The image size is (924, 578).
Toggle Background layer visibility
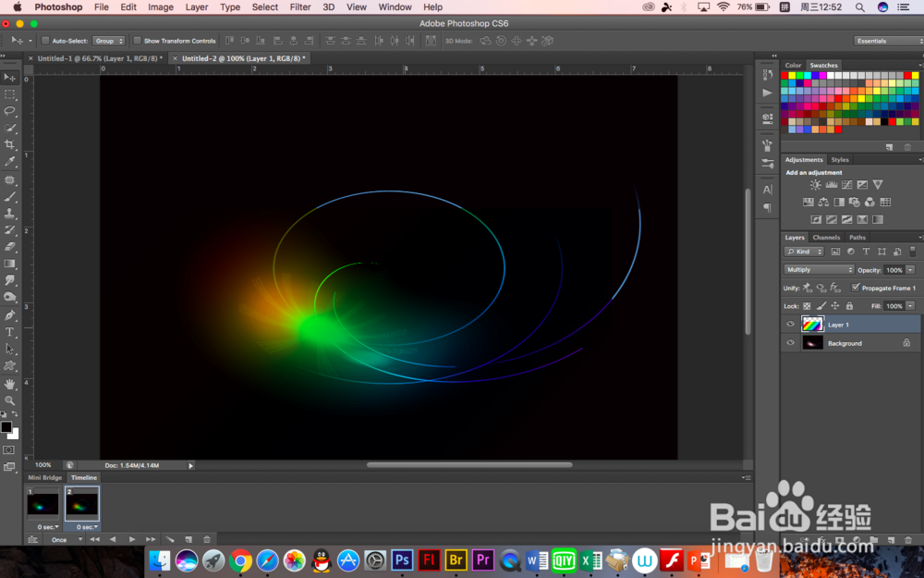tap(790, 343)
